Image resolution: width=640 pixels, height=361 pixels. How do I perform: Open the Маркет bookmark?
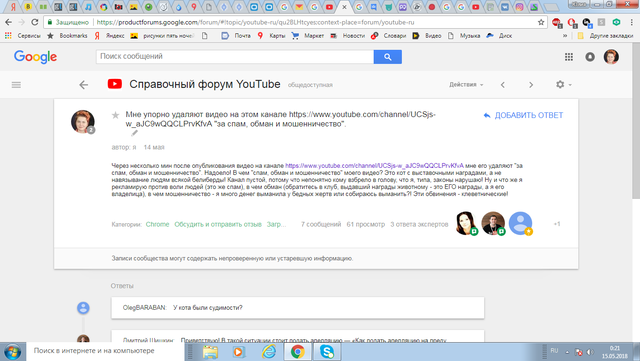(x=308, y=36)
